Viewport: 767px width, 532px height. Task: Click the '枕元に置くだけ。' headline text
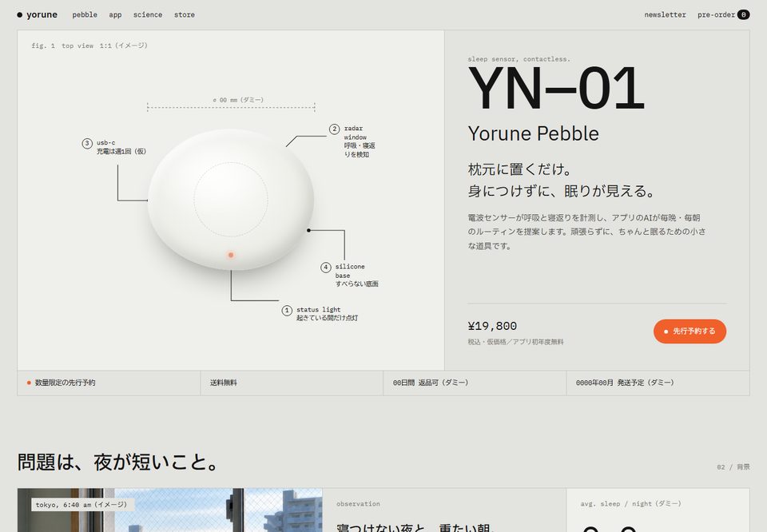[x=519, y=169]
